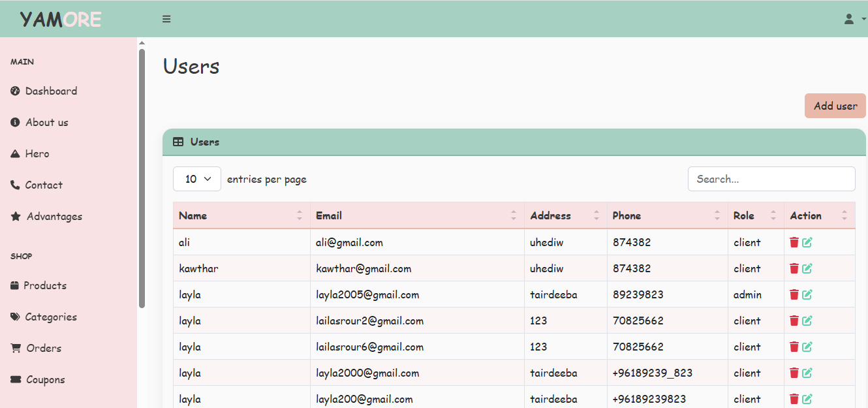Viewport: 868px width, 408px height.
Task: Open the entries per page dropdown
Action: (197, 179)
